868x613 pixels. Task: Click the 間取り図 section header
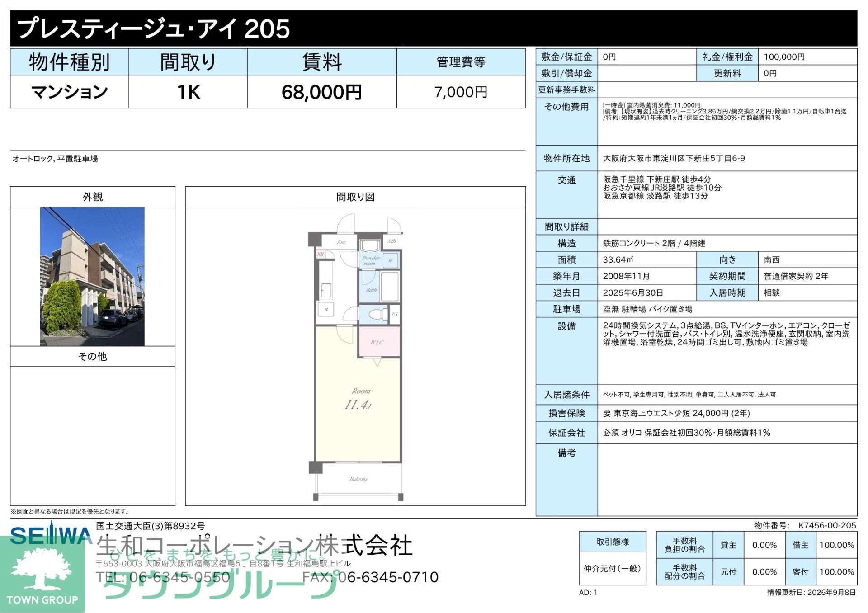(355, 197)
